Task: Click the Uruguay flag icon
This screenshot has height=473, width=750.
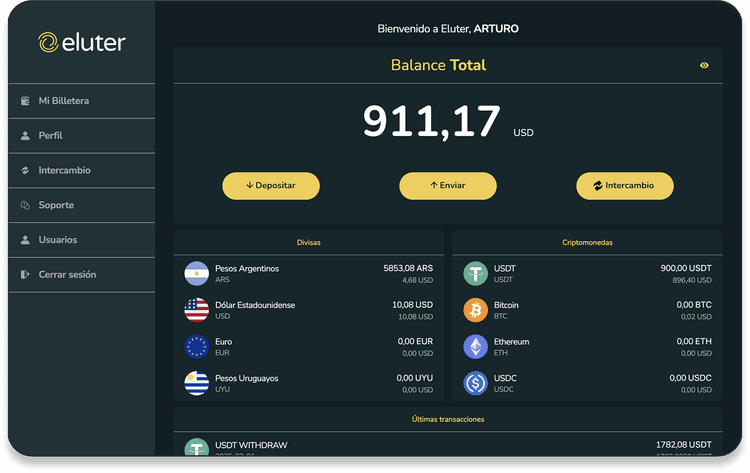Action: point(196,383)
